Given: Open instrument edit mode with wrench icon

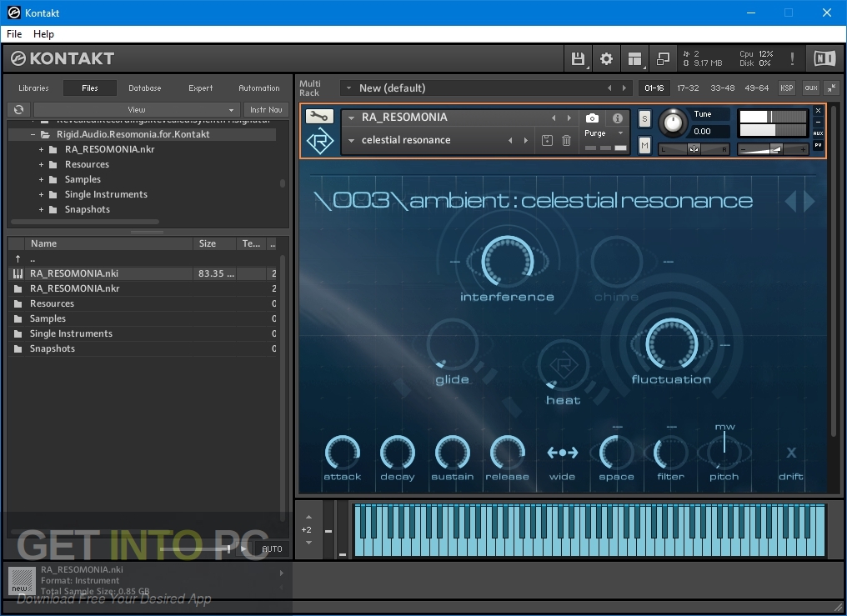Looking at the screenshot, I should point(319,116).
